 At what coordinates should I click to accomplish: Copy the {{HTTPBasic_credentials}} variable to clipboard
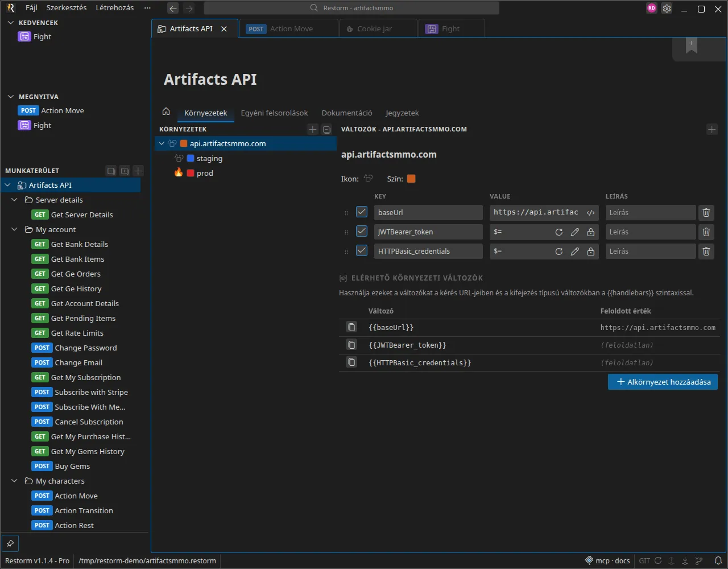point(352,362)
